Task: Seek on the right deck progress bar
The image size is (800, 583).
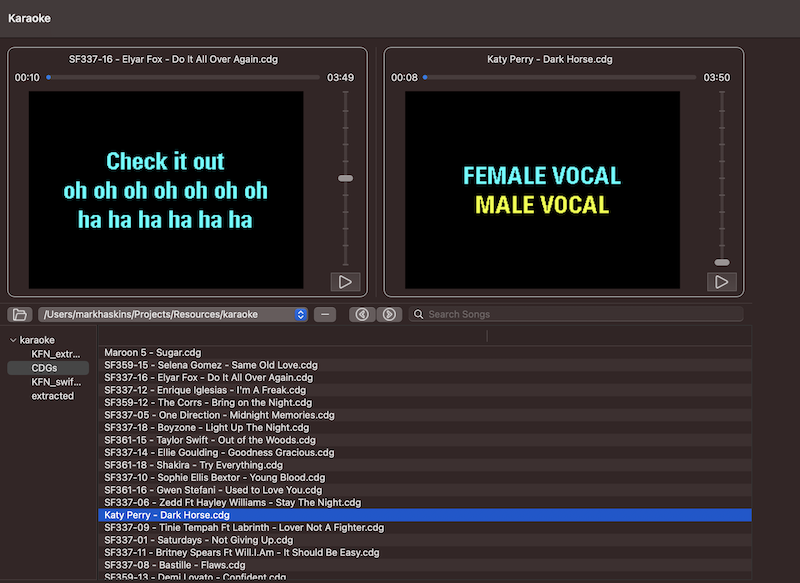Action: point(560,78)
